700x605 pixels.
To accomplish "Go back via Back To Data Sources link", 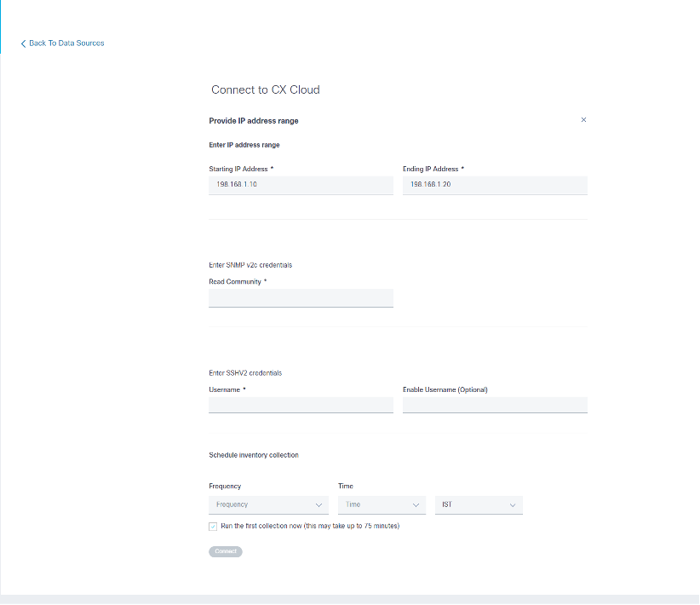I will click(62, 43).
